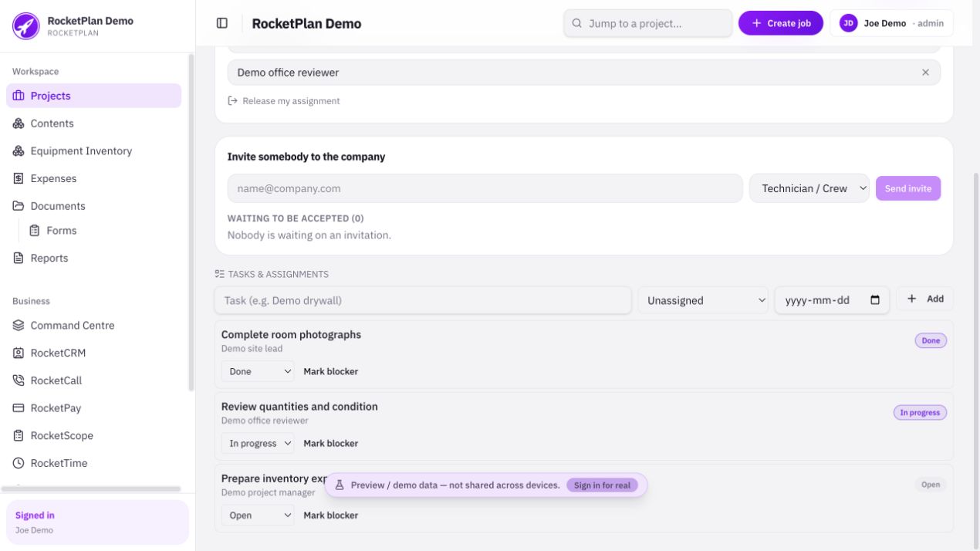Open the Open status dropdown
The width and height of the screenshot is (980, 551).
point(258,515)
